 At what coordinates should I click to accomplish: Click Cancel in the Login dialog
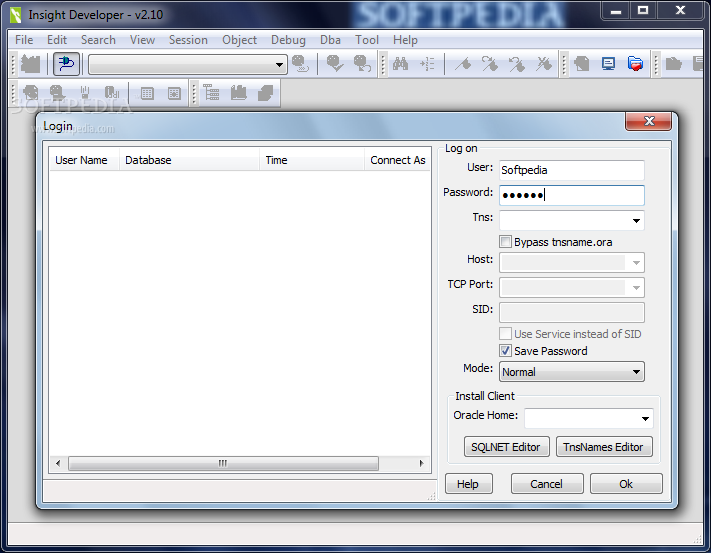[x=547, y=484]
